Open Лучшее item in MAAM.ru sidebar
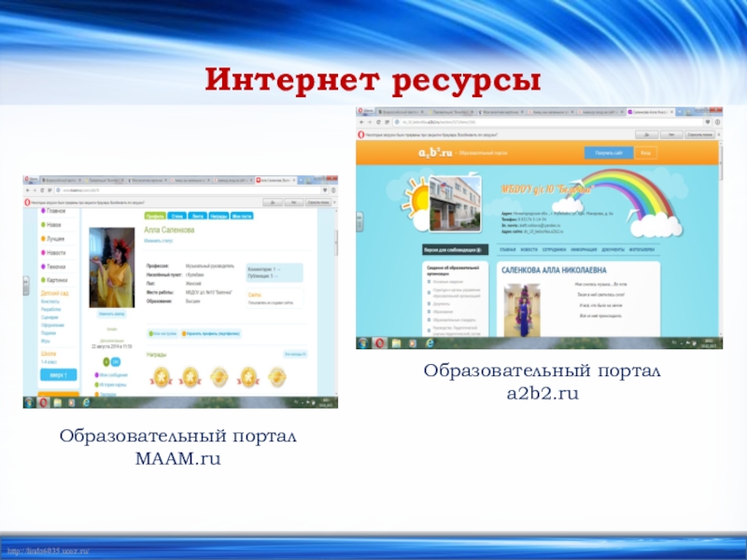Screen dimensions: 747x560 coord(52,239)
